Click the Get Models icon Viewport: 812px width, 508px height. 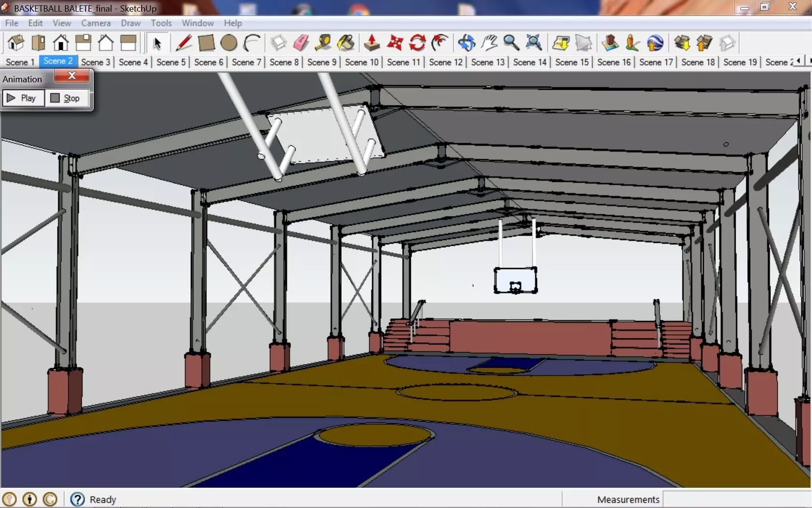682,43
